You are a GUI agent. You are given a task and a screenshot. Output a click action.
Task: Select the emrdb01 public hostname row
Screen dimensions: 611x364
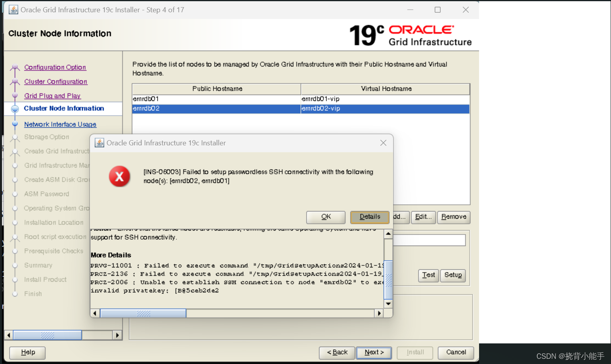point(216,99)
